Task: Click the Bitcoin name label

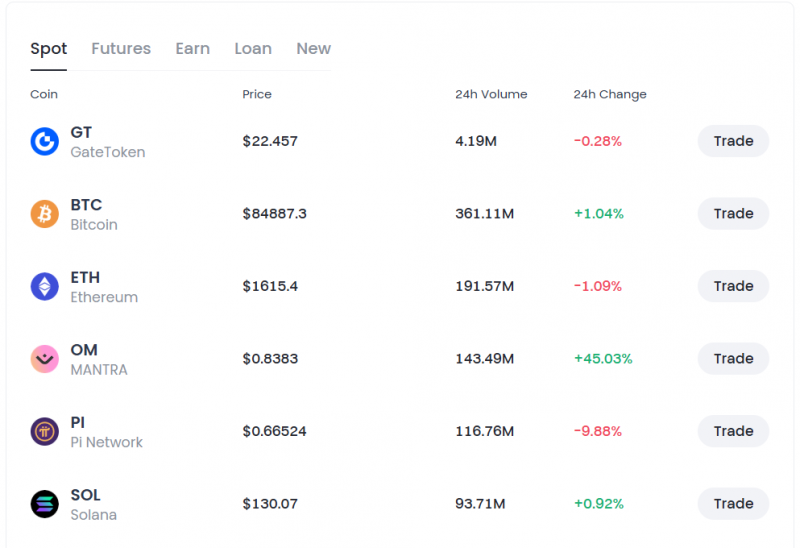Action: click(x=94, y=225)
